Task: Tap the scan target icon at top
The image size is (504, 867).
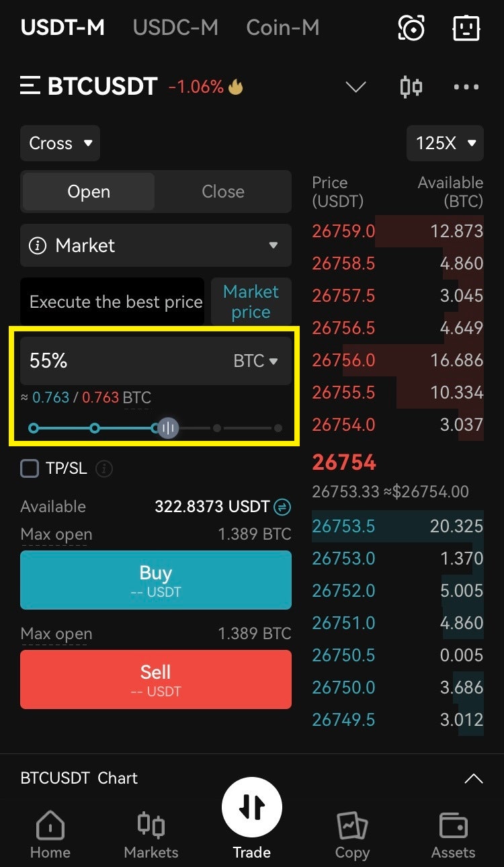Action: click(411, 28)
